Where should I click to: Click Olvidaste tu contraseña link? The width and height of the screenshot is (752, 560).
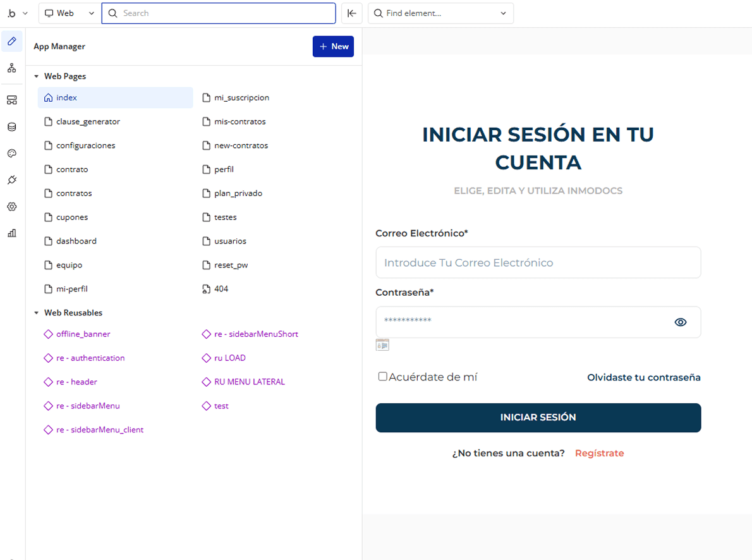[x=643, y=377]
